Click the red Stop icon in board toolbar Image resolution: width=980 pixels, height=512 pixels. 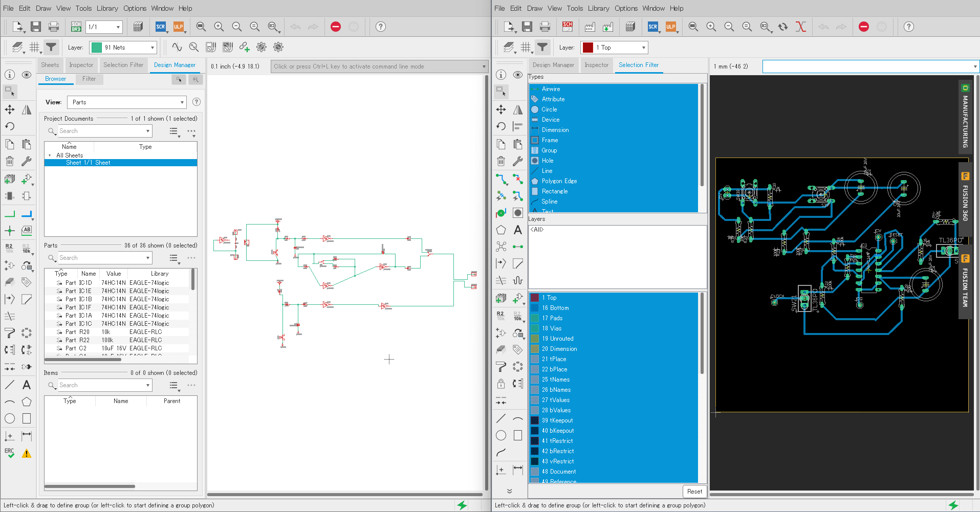[x=864, y=27]
